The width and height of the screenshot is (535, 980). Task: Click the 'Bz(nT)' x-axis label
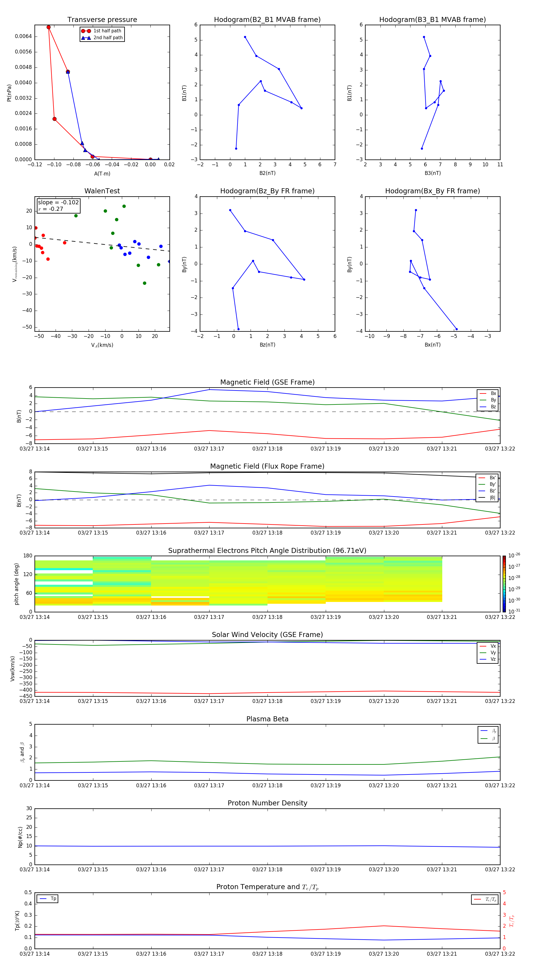pos(267,345)
